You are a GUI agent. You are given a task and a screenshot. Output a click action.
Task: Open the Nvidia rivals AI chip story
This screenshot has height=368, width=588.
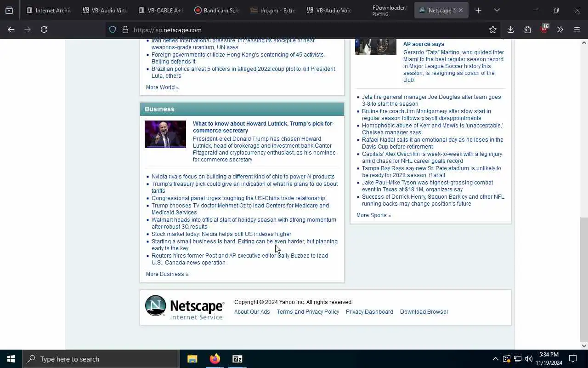pyautogui.click(x=243, y=177)
